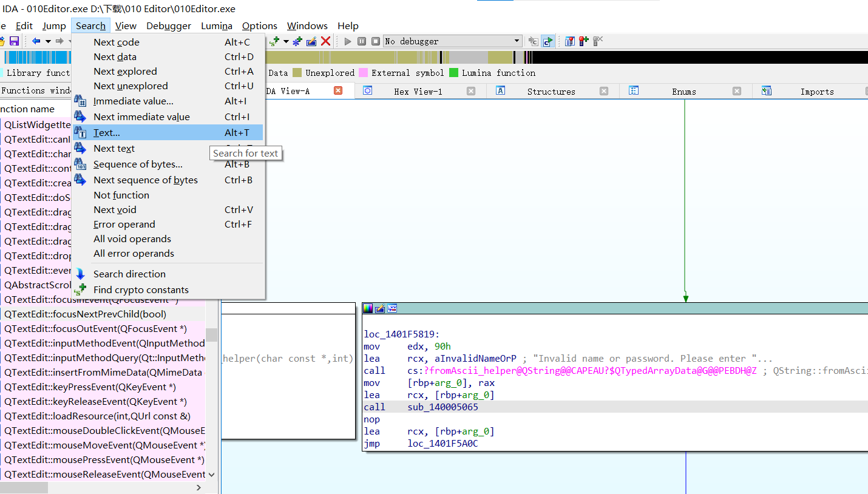The height and width of the screenshot is (494, 868).
Task: Close the Enums tab
Action: (737, 91)
